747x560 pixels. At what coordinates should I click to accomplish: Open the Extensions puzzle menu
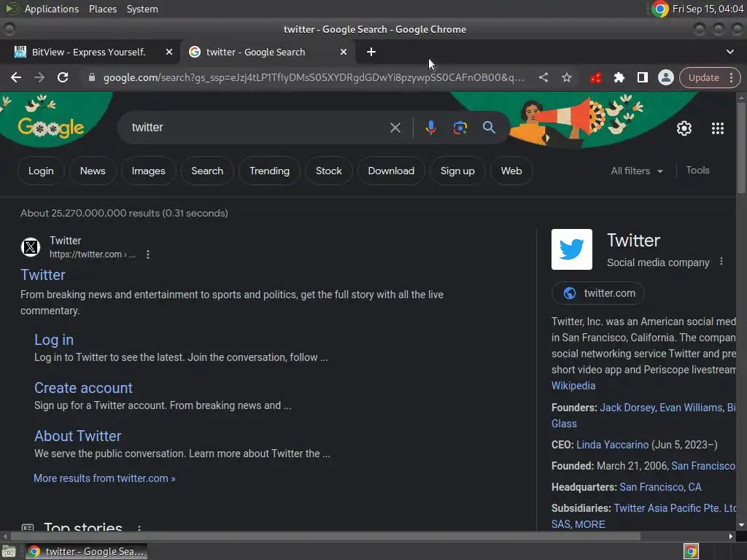619,77
